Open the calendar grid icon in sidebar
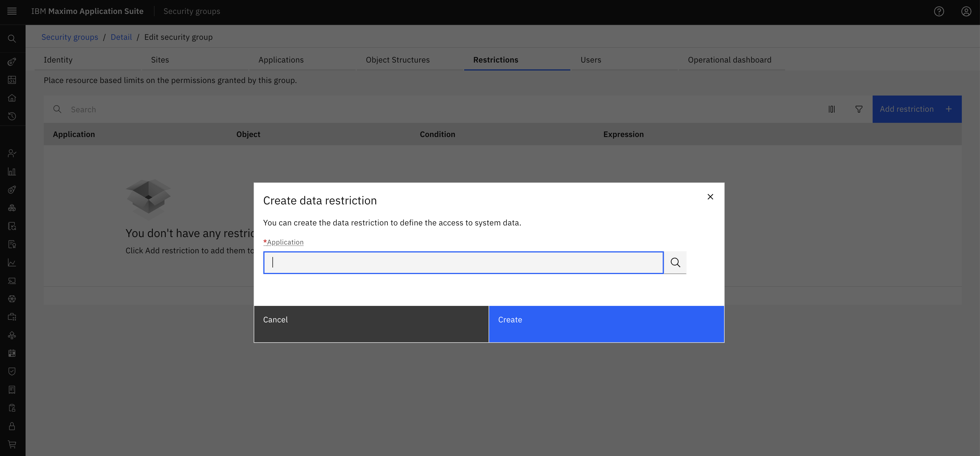This screenshot has height=456, width=980. click(x=12, y=353)
